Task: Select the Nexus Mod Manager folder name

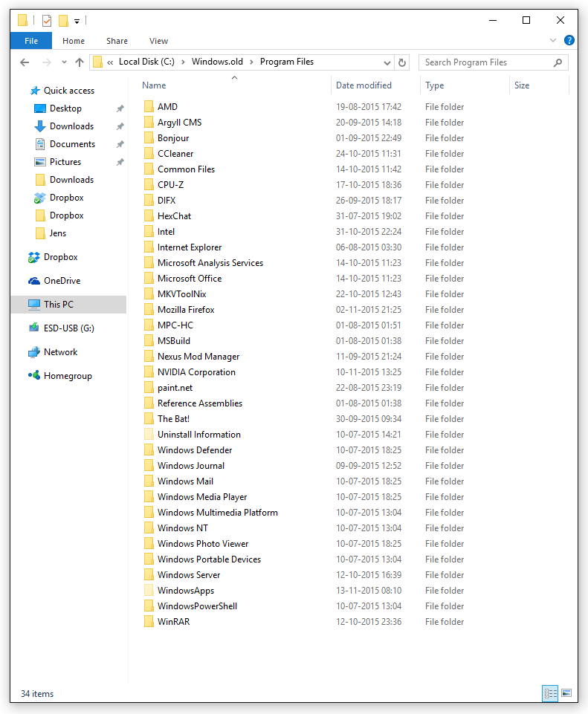Action: click(198, 357)
